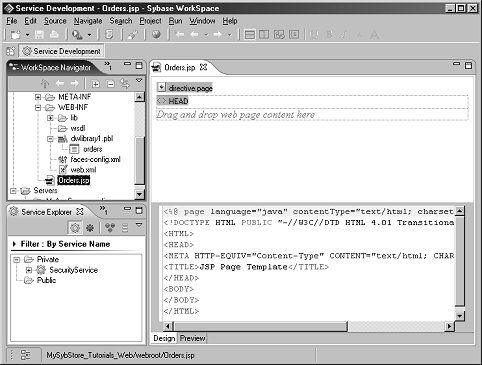Viewport: 482px width, 365px height.
Task: Select the wsdl folder
Action: (78, 128)
